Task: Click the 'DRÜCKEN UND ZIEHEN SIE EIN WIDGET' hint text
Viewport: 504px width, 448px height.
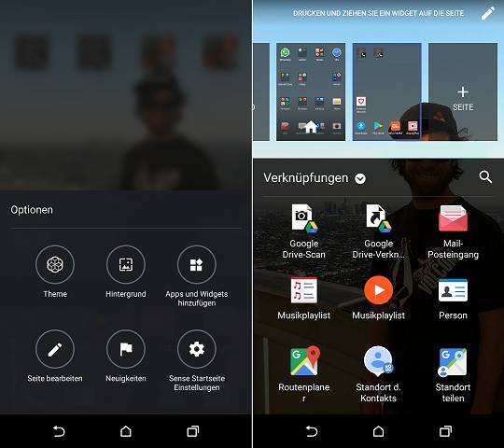Action: tap(378, 13)
